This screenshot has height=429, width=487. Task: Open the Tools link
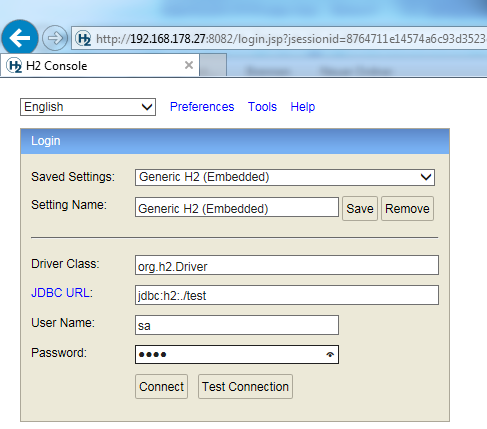(x=262, y=107)
